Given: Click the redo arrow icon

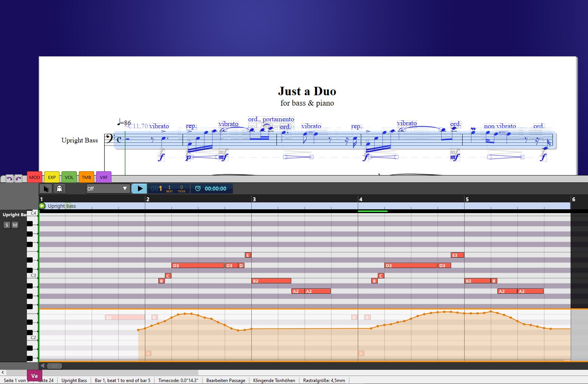Looking at the screenshot, I should [18, 179].
